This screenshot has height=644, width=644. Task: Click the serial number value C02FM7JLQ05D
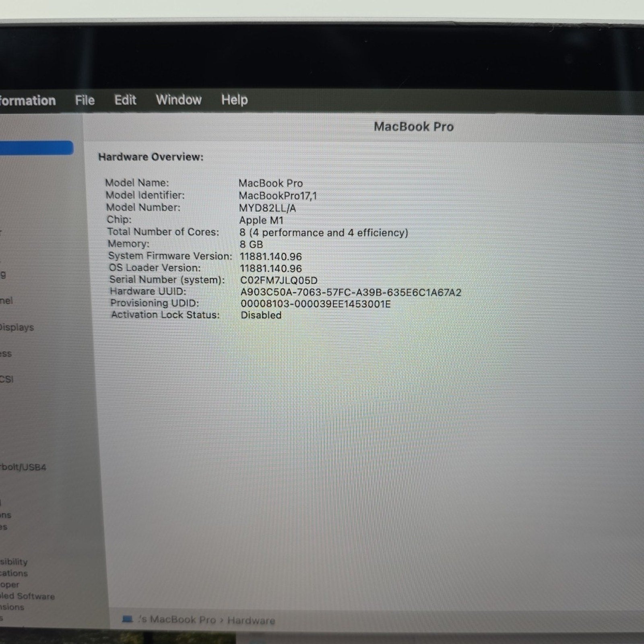[279, 281]
